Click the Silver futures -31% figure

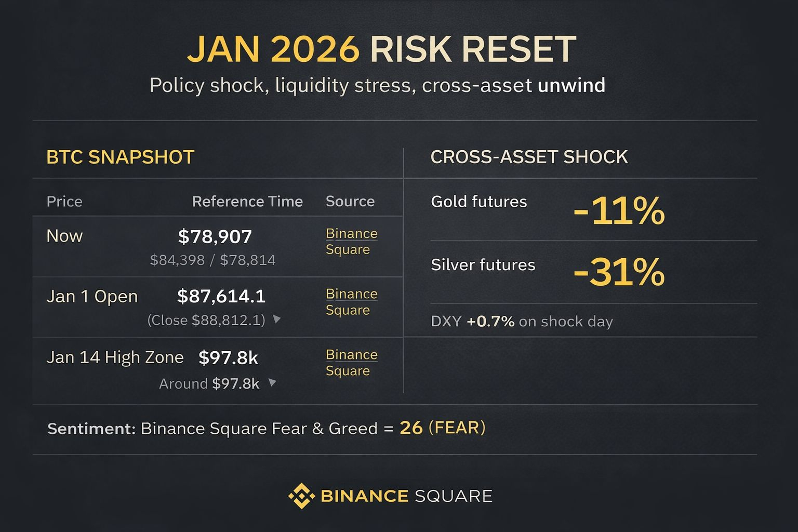pos(618,272)
